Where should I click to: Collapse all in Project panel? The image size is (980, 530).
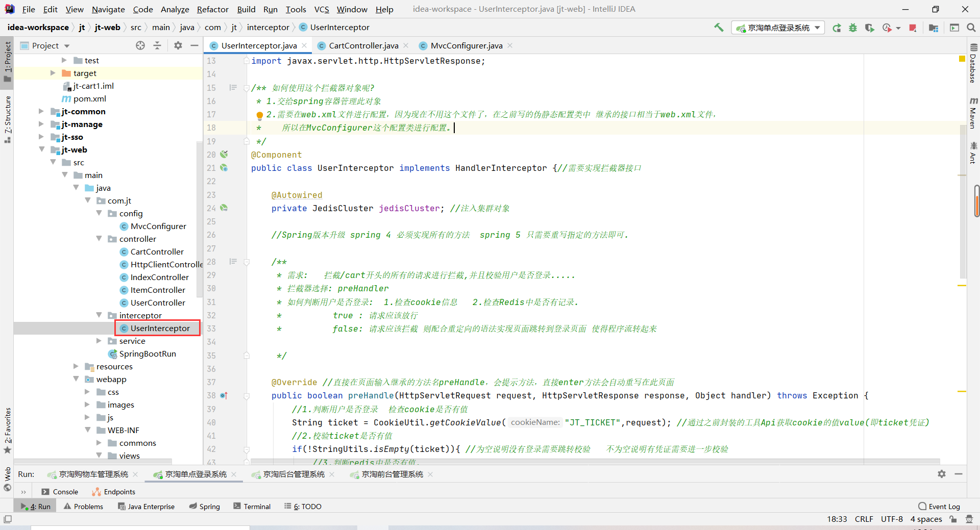click(157, 45)
